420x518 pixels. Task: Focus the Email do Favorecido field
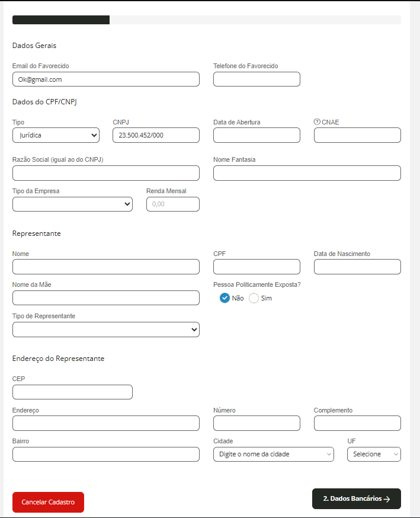pos(106,79)
